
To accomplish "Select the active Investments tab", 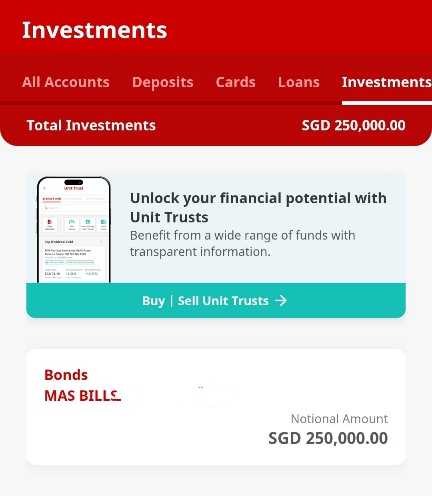I will click(387, 82).
